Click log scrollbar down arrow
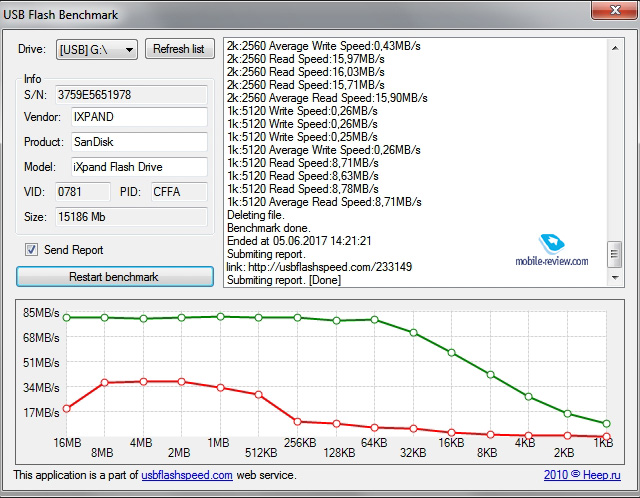The width and height of the screenshot is (640, 498). [x=615, y=278]
